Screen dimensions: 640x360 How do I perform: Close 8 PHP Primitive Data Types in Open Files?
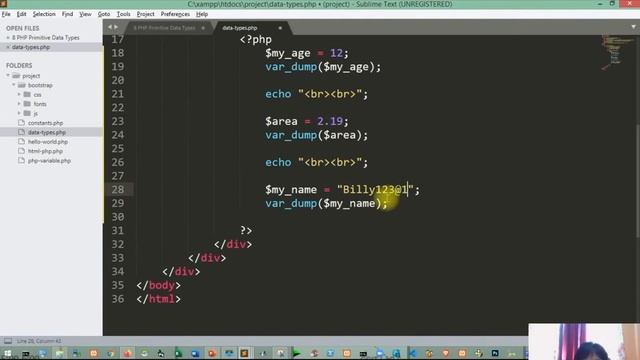[8, 38]
